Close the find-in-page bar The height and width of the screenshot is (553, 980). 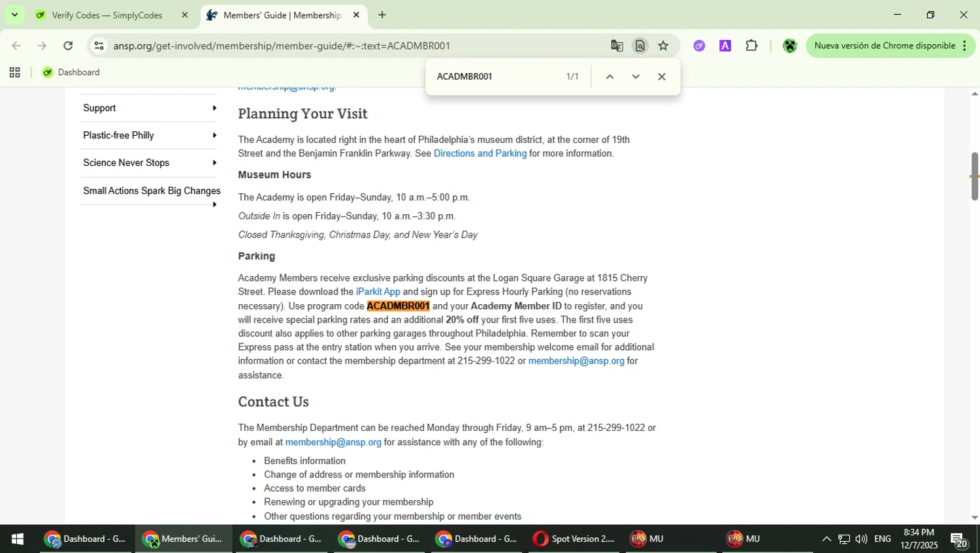pos(662,76)
